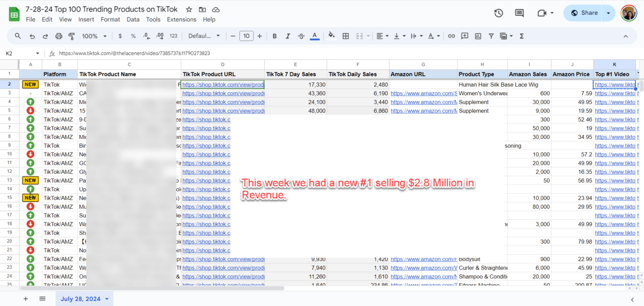Viewport: 644px width, 306px height.
Task: Click the Share button
Action: point(584,13)
